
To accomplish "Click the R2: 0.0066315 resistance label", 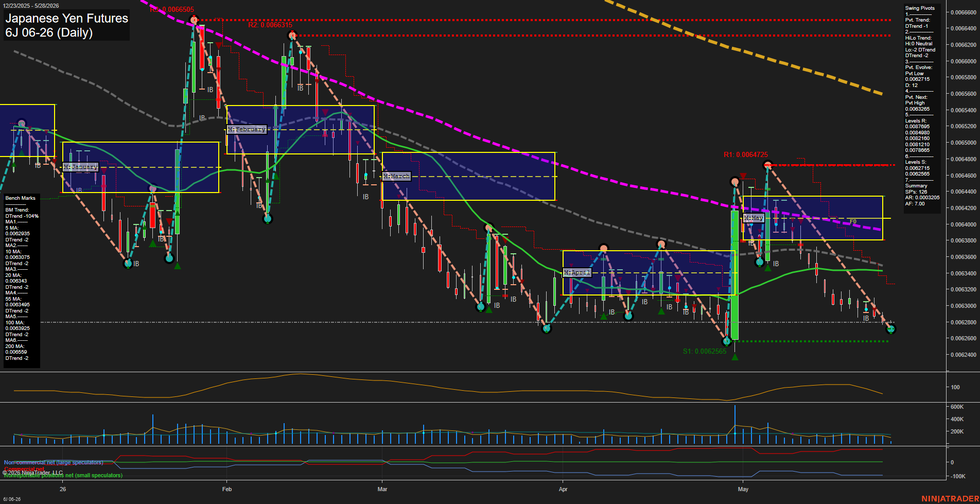I will pos(270,25).
